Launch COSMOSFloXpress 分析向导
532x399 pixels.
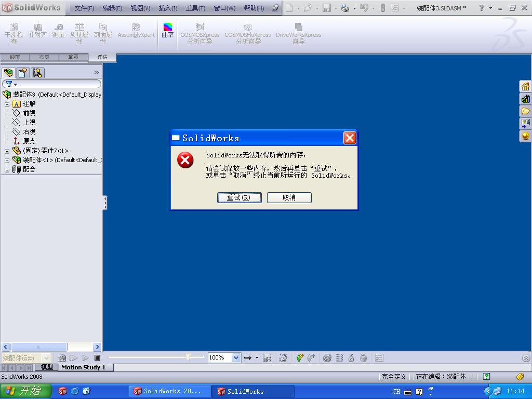click(x=248, y=34)
